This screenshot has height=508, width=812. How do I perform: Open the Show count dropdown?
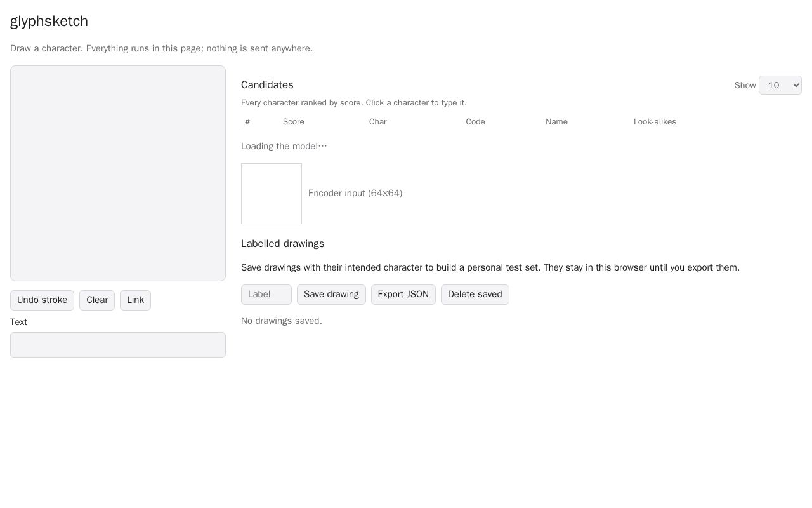point(780,85)
